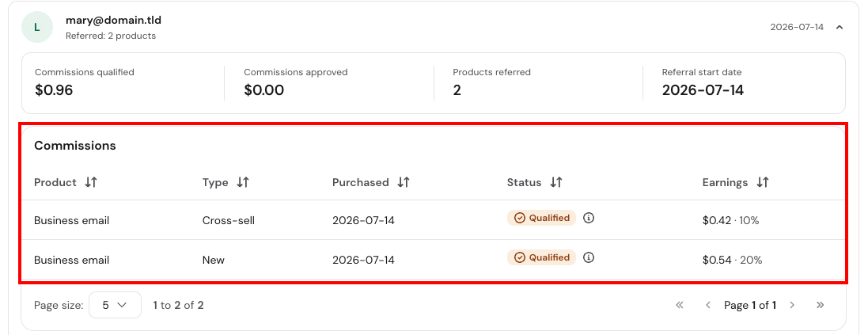The image size is (868, 335).
Task: Sort by Earnings column arrows
Action: point(762,182)
